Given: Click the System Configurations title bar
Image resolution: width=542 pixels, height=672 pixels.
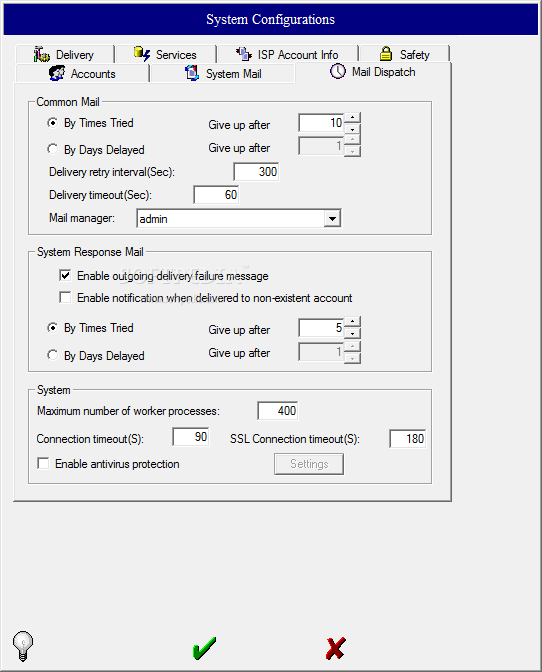Looking at the screenshot, I should pyautogui.click(x=271, y=19).
